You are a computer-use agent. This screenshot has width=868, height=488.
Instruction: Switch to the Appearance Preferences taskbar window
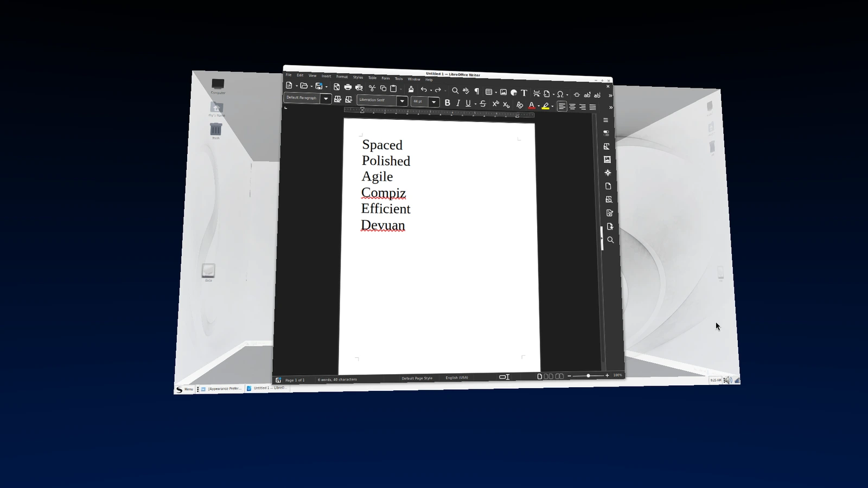click(x=221, y=389)
